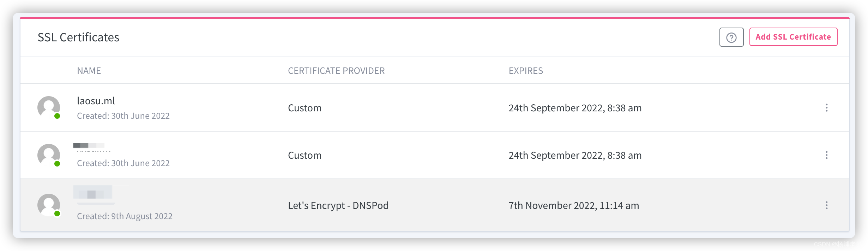Open options menu for Let's Encrypt certificate
The width and height of the screenshot is (868, 251).
pyautogui.click(x=826, y=205)
